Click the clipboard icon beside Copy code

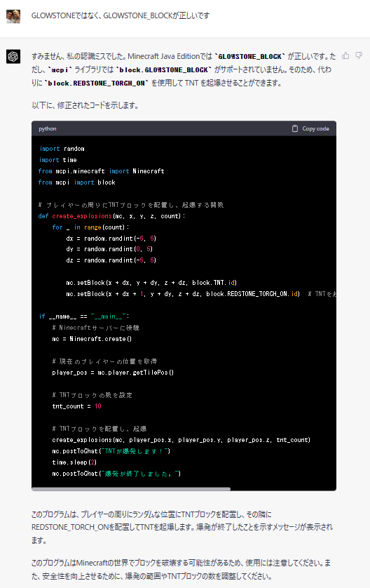295,128
